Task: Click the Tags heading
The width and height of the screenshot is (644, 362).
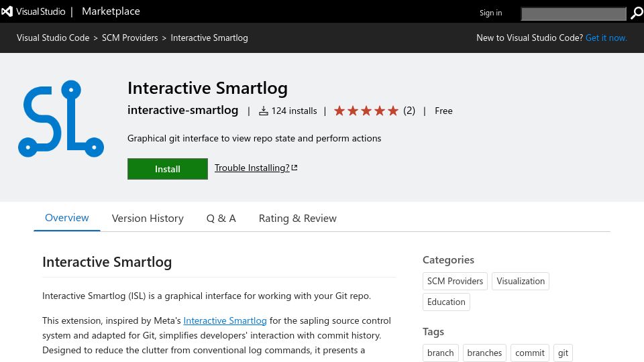Action: click(x=433, y=332)
